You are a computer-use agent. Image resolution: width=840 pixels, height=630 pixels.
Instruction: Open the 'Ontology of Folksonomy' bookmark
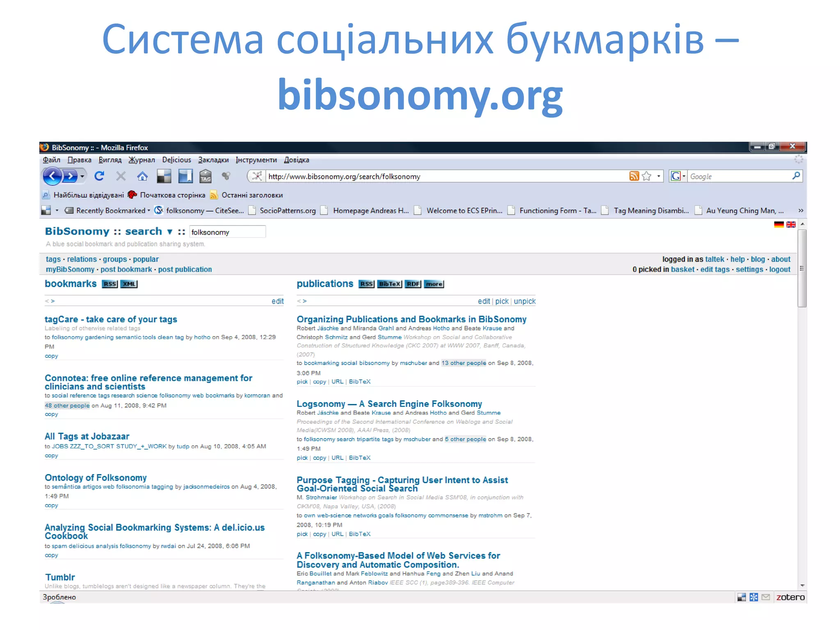coord(96,478)
